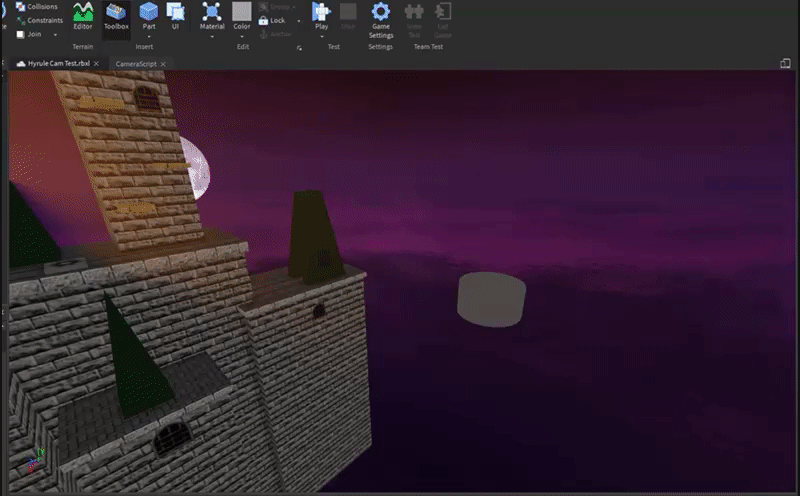The height and width of the screenshot is (496, 800).
Task: Select the gray cylinder part in viewport
Action: point(491,300)
